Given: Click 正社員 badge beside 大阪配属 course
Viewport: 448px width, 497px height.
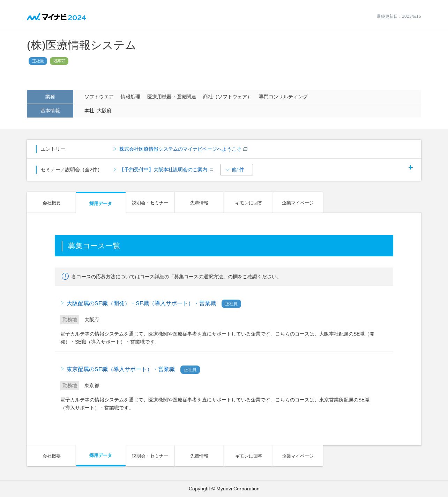Looking at the screenshot, I should click(231, 304).
